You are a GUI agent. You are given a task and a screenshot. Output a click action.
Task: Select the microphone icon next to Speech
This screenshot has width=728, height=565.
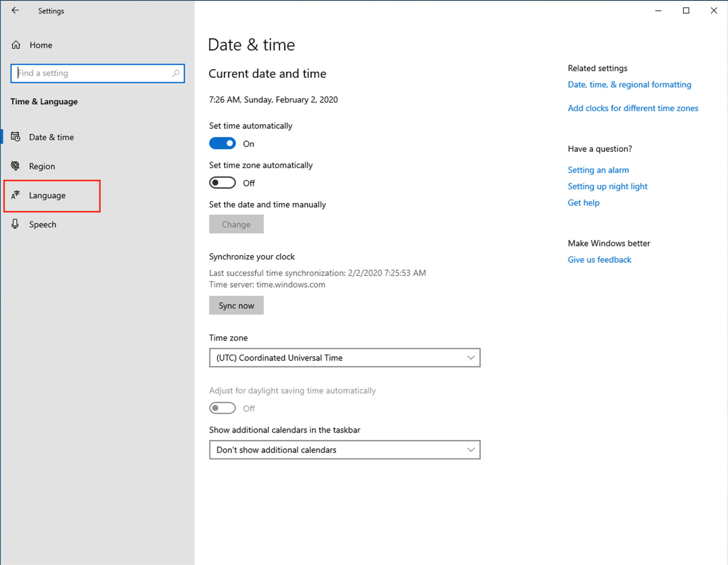click(x=15, y=224)
